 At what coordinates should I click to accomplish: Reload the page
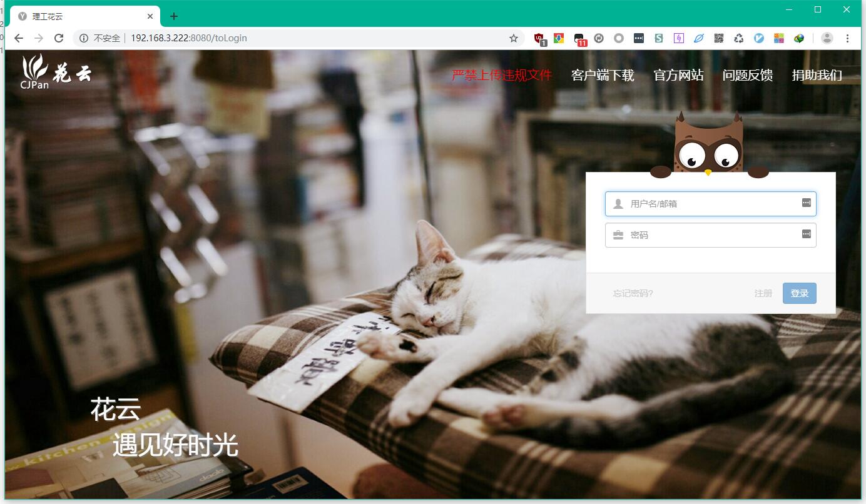59,38
